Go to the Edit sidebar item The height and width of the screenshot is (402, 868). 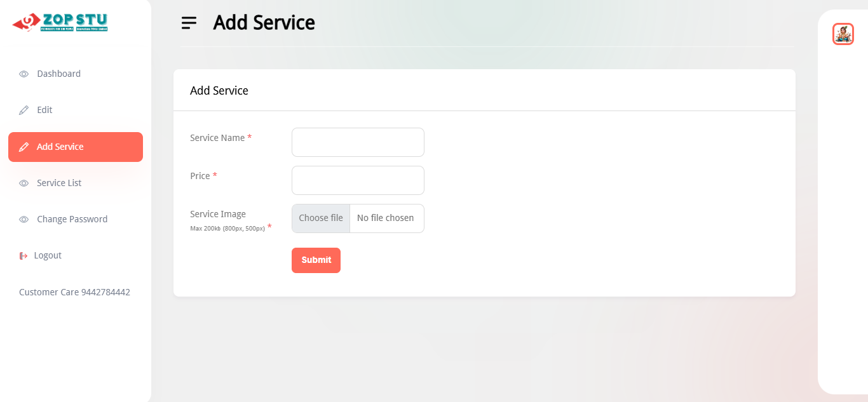[x=44, y=110]
